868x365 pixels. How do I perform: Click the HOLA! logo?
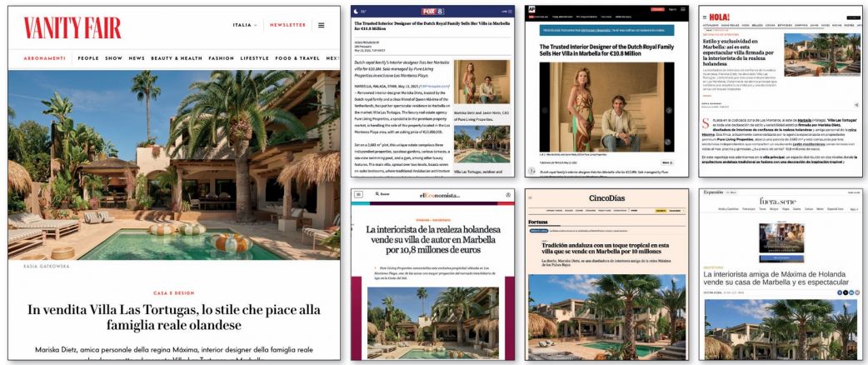[x=719, y=17]
